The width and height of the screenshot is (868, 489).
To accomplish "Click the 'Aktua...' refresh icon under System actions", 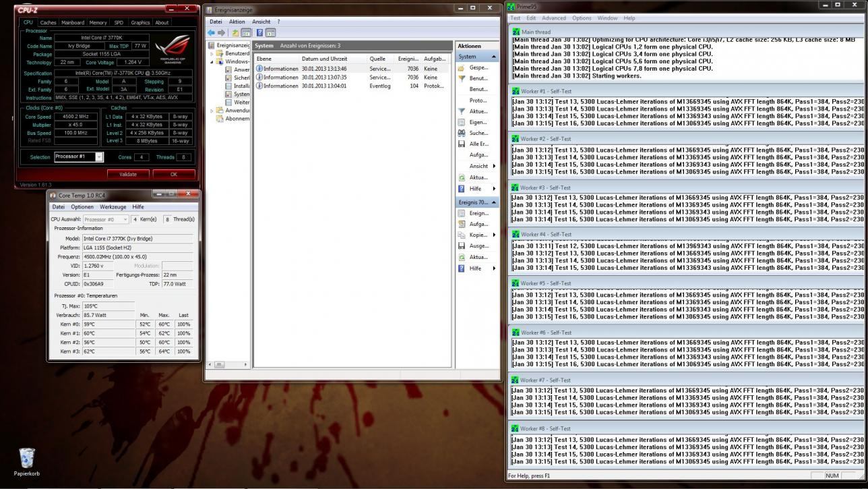I will pos(462,177).
